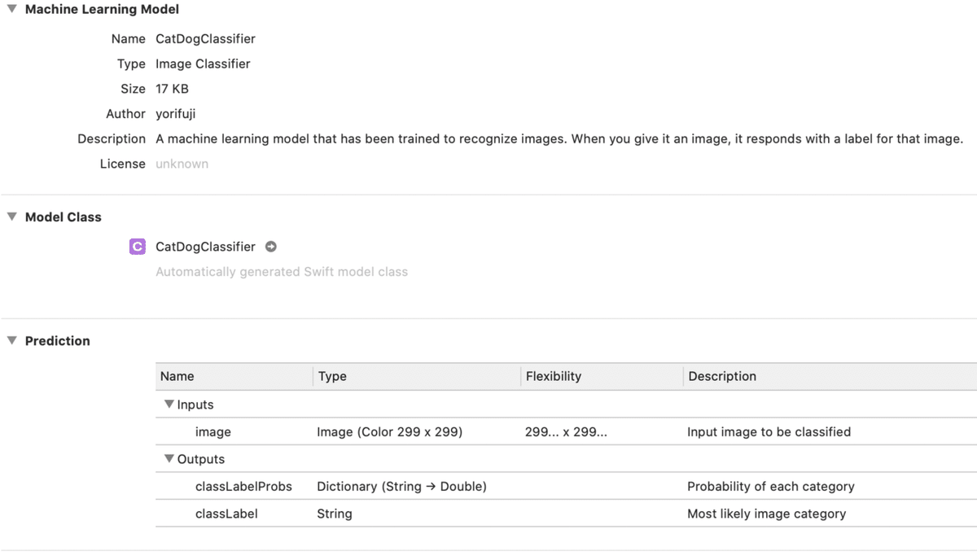
Task: Click the Description column header in the table
Action: [722, 376]
